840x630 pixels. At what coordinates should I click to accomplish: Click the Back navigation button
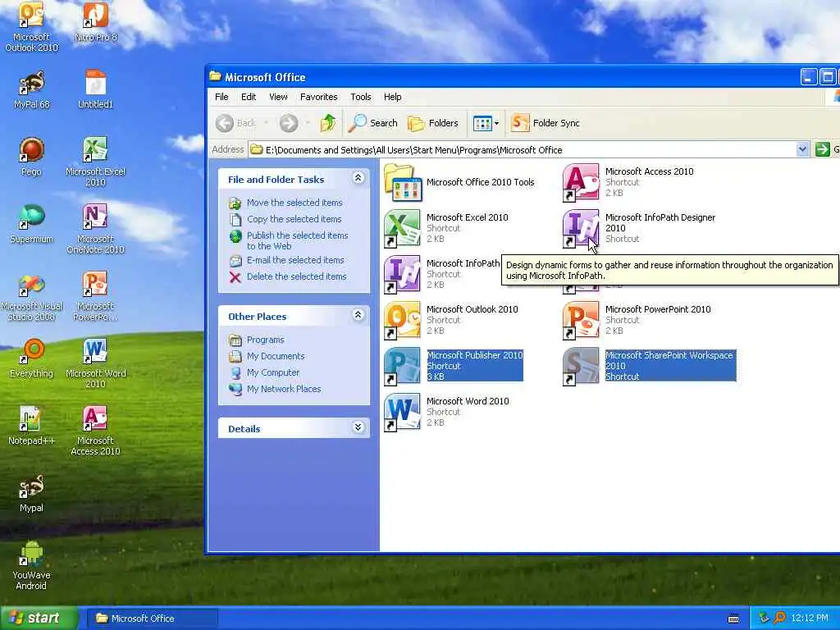pos(236,123)
